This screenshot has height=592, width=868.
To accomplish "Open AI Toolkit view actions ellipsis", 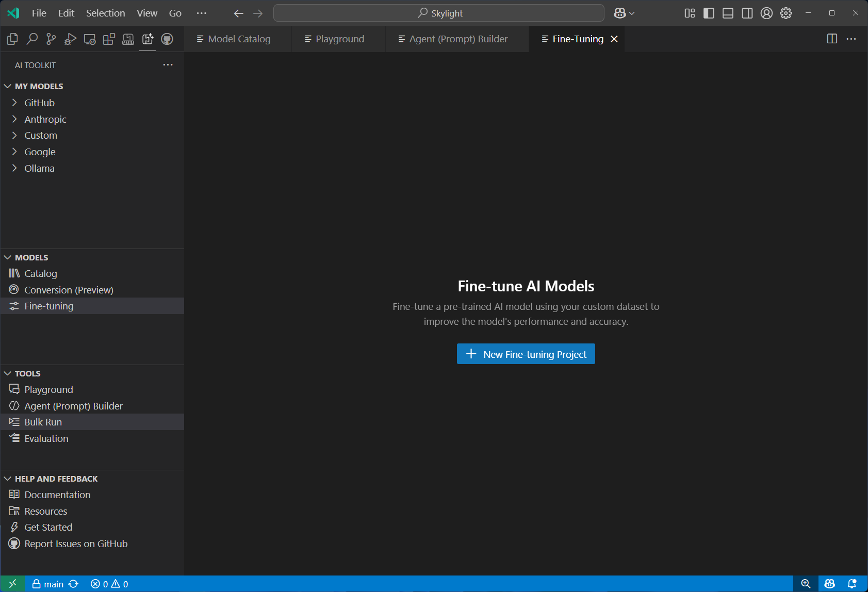I will pyautogui.click(x=168, y=65).
